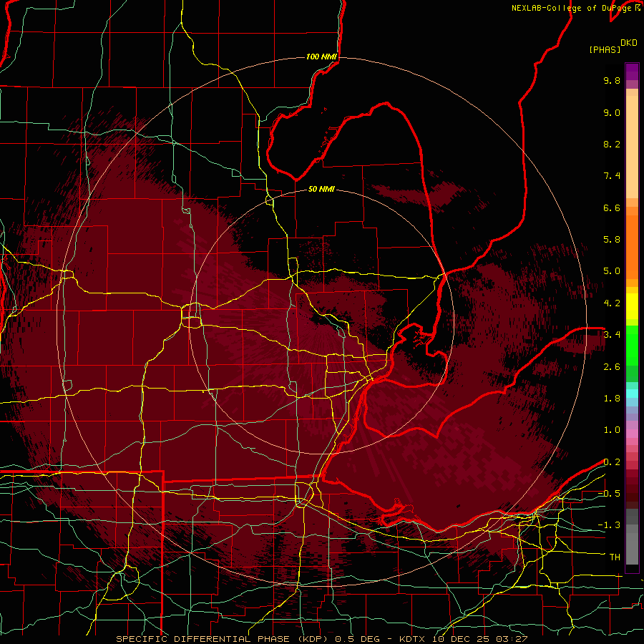
Task: Click the 0.2 legend value
Action: tap(612, 462)
